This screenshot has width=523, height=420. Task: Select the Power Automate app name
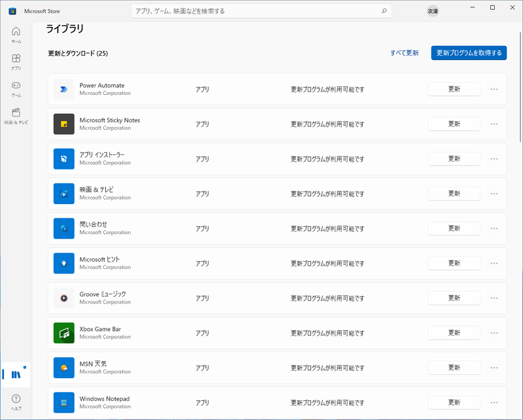point(102,86)
